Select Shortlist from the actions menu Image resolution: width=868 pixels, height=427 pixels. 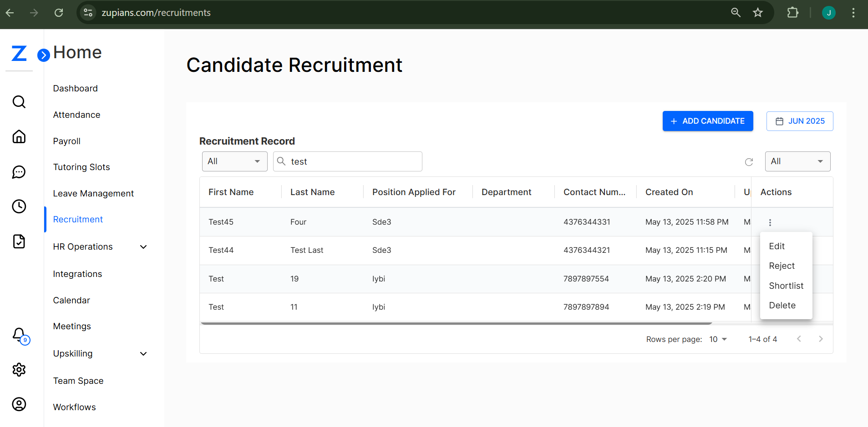(x=786, y=286)
